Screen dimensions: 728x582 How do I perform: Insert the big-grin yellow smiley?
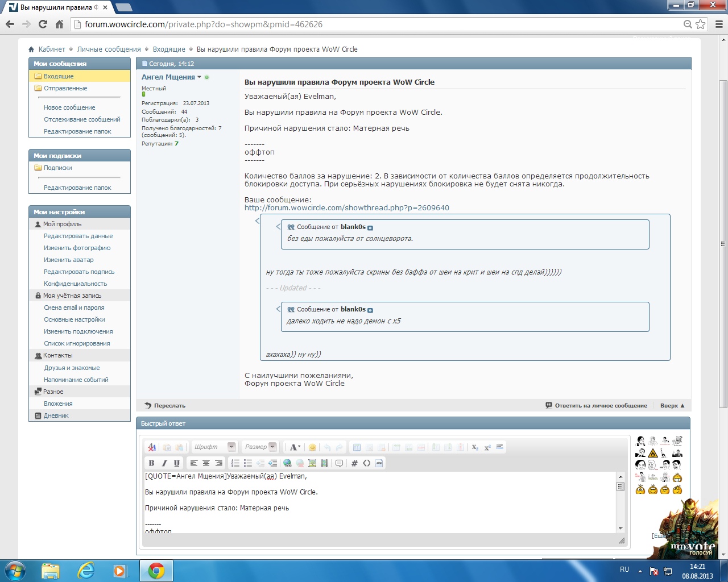point(677,477)
